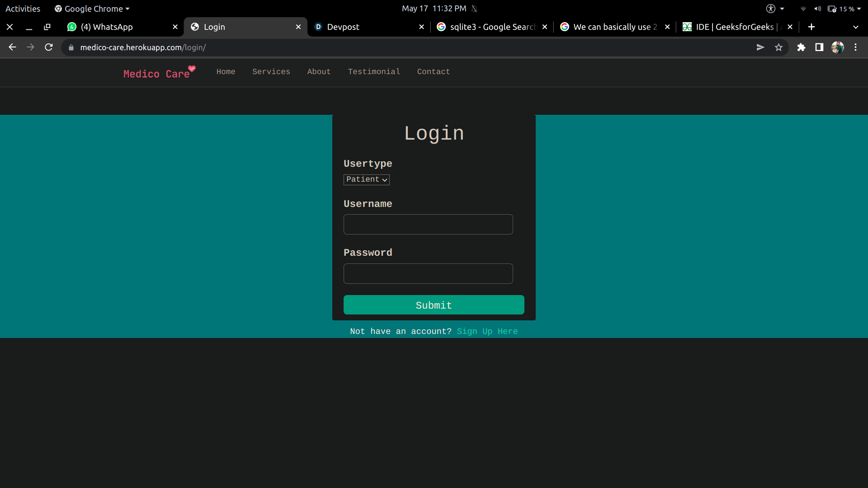This screenshot has height=488, width=868.
Task: Expand the Patient usertype dropdown
Action: (x=366, y=180)
